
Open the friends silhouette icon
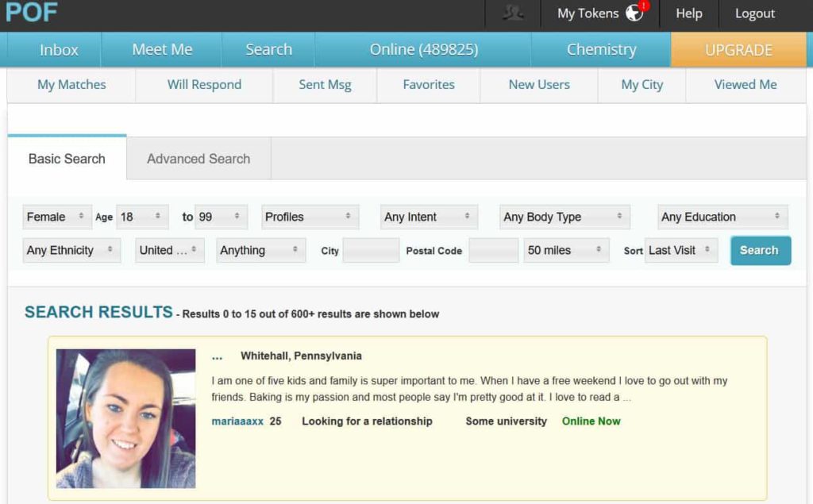tap(513, 13)
